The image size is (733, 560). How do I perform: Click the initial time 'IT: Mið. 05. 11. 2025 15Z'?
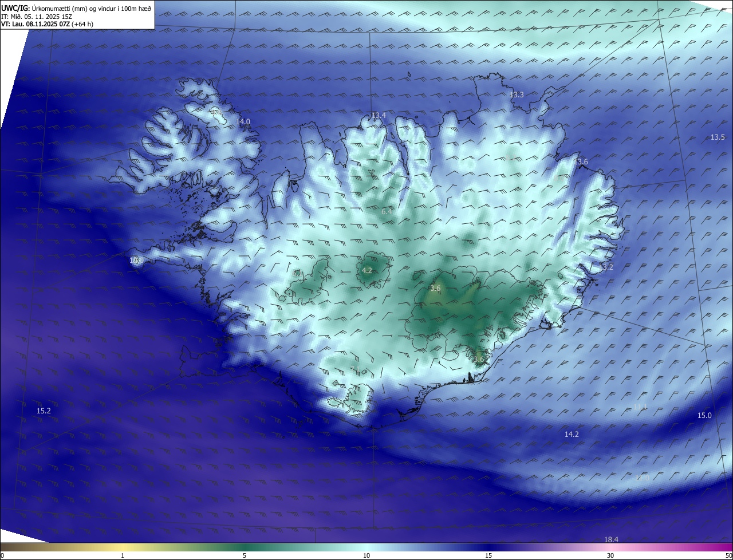click(36, 17)
